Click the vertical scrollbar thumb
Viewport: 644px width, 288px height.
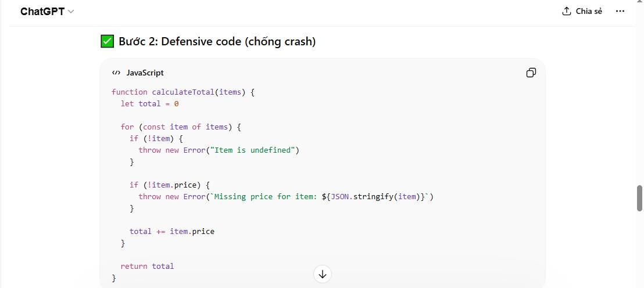pos(639,198)
